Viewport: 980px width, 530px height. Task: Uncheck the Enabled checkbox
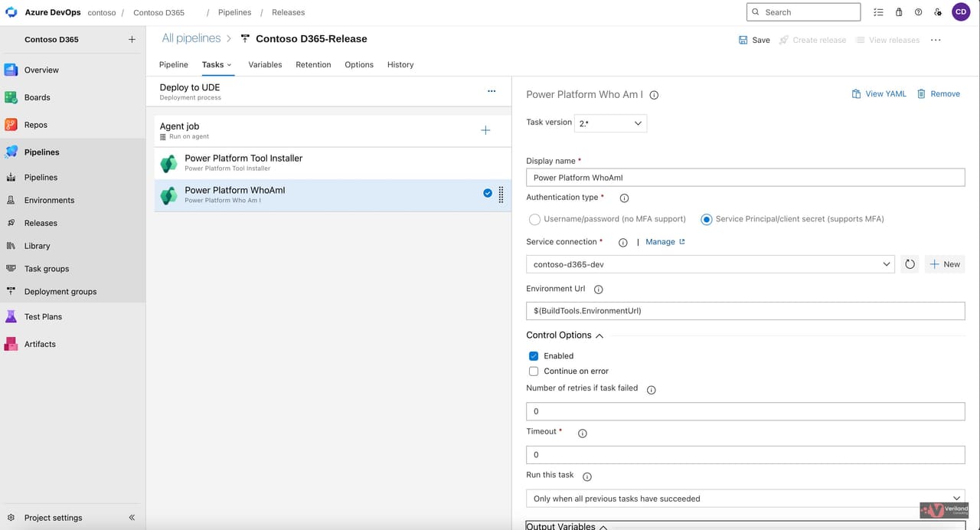534,356
